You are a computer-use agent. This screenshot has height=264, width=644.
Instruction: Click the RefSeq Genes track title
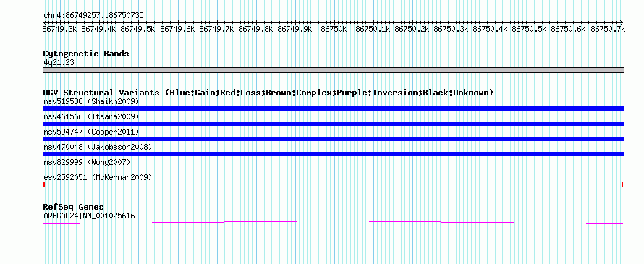click(x=74, y=207)
